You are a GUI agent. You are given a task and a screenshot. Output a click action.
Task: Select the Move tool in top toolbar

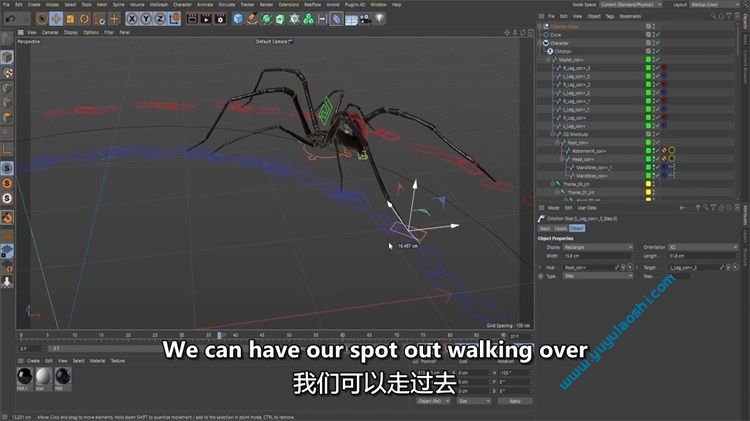(56, 18)
